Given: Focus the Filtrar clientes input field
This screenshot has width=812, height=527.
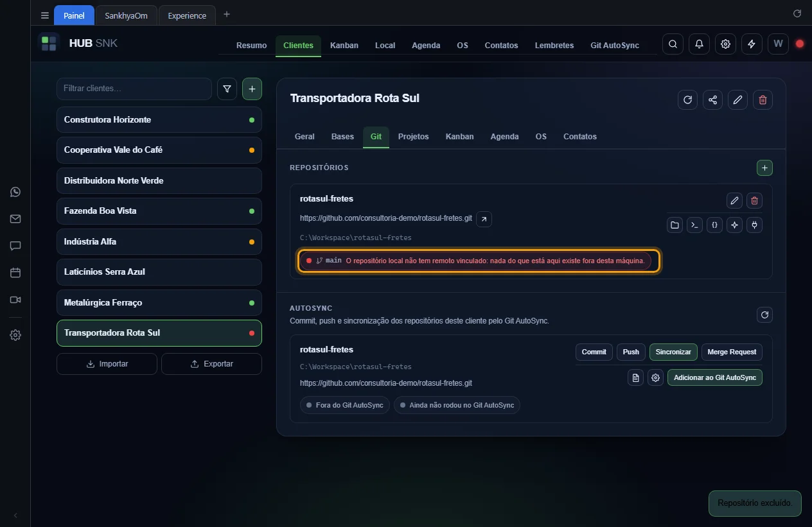Looking at the screenshot, I should 134,89.
